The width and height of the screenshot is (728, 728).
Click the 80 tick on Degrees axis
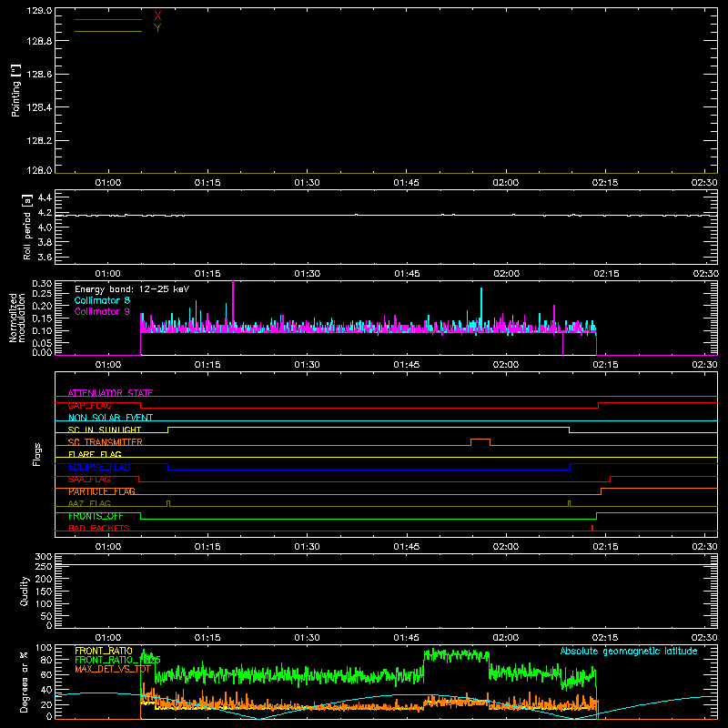pyautogui.click(x=47, y=660)
